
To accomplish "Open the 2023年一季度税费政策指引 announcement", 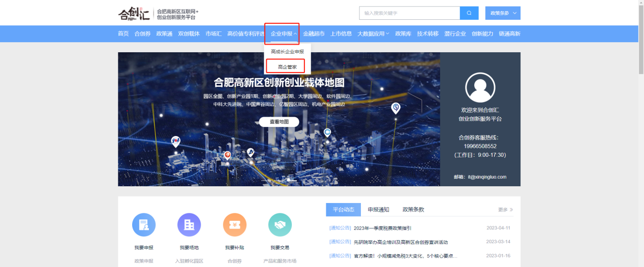I will pos(382,228).
